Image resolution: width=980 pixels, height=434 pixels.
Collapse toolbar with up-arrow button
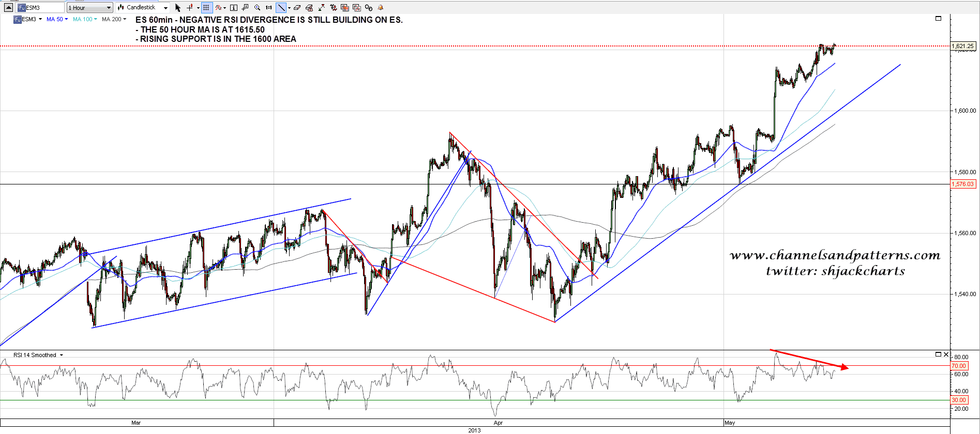point(8,8)
